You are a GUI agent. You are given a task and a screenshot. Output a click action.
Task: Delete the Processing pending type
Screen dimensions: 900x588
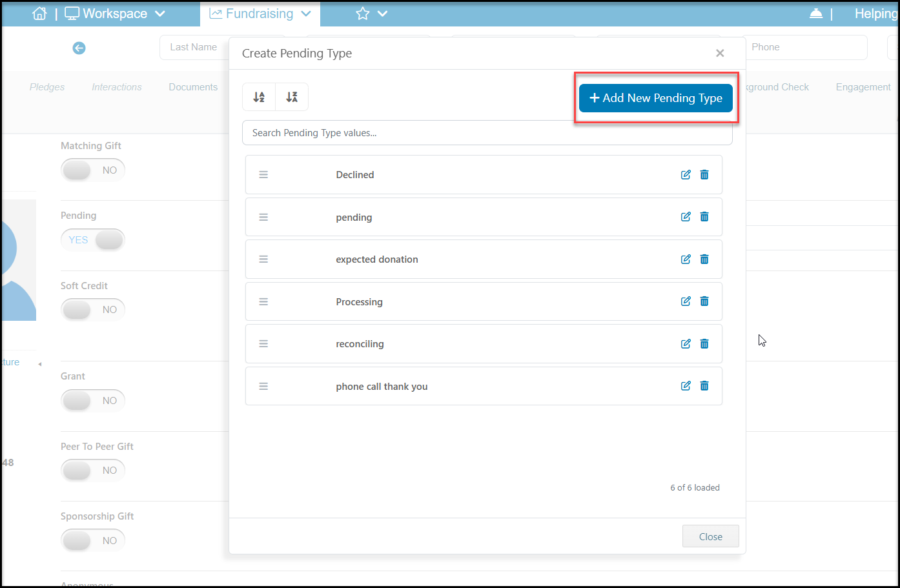click(x=704, y=301)
